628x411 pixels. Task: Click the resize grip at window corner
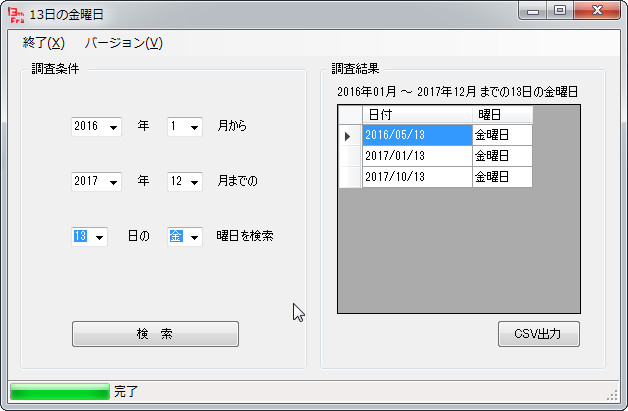612,395
